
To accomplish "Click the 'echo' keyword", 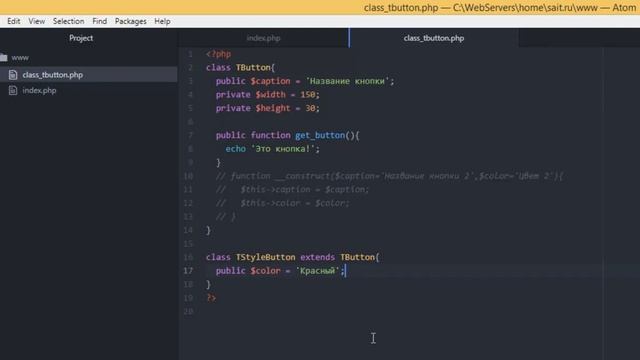I will [236, 149].
